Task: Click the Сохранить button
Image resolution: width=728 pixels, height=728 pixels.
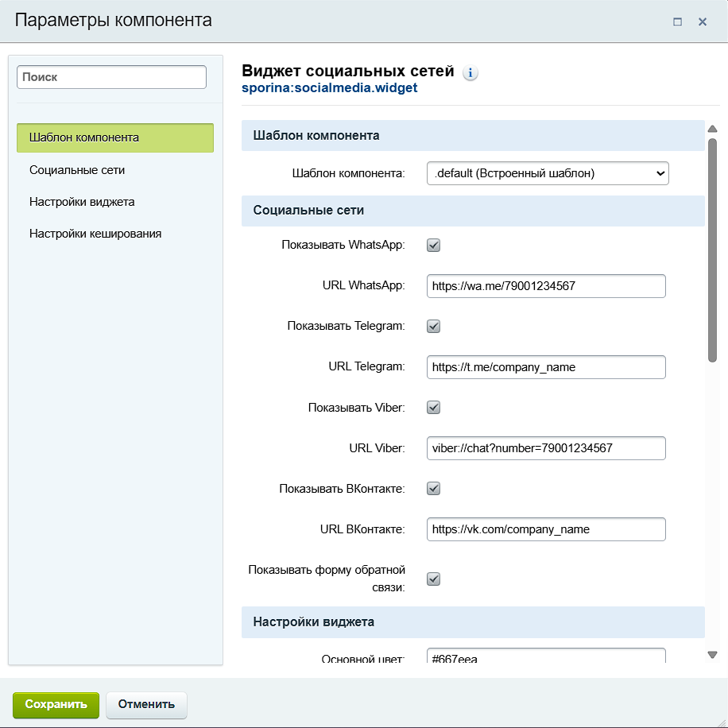Action: pos(56,704)
